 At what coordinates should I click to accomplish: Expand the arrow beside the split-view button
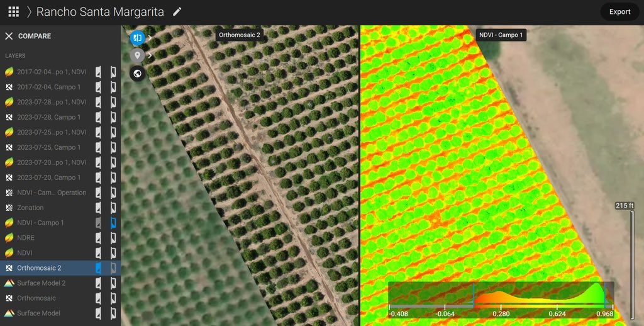[150, 38]
